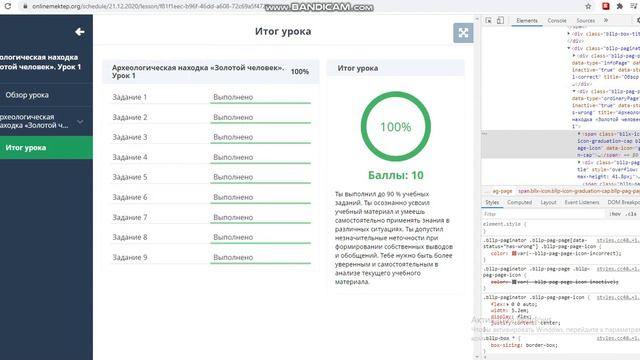Click the 'Задание 5' row
Viewport: 640px width, 360px height.
click(x=211, y=177)
